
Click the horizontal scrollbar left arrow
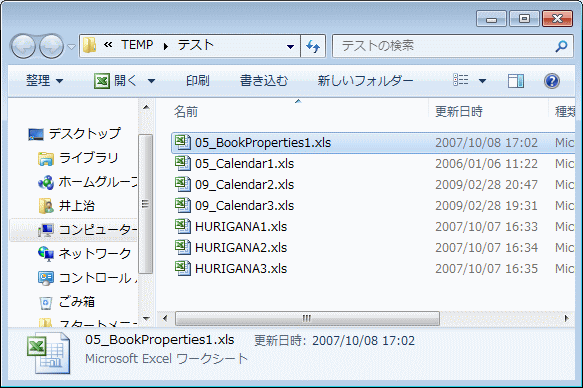pos(165,319)
